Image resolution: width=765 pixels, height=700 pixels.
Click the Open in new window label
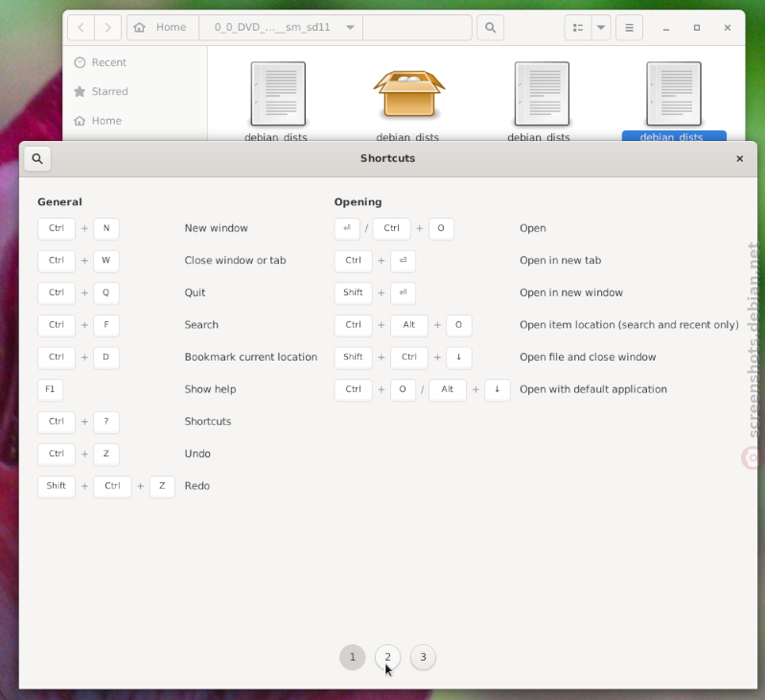570,292
